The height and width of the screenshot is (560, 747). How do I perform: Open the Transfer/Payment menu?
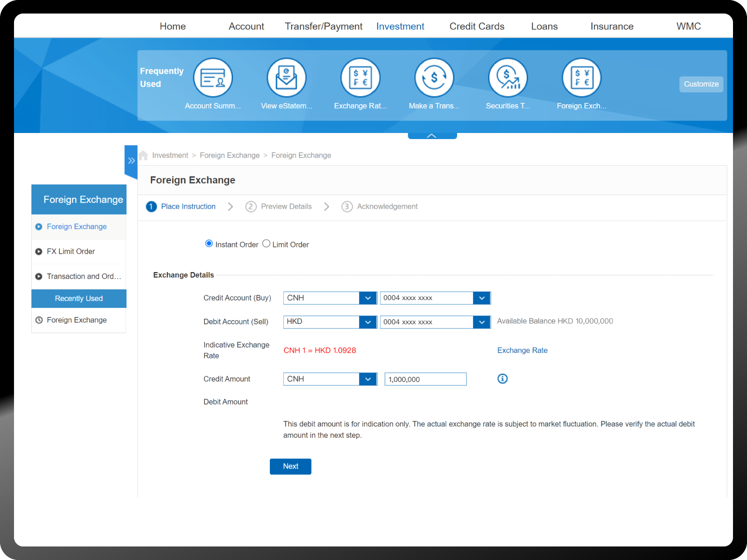click(x=324, y=27)
